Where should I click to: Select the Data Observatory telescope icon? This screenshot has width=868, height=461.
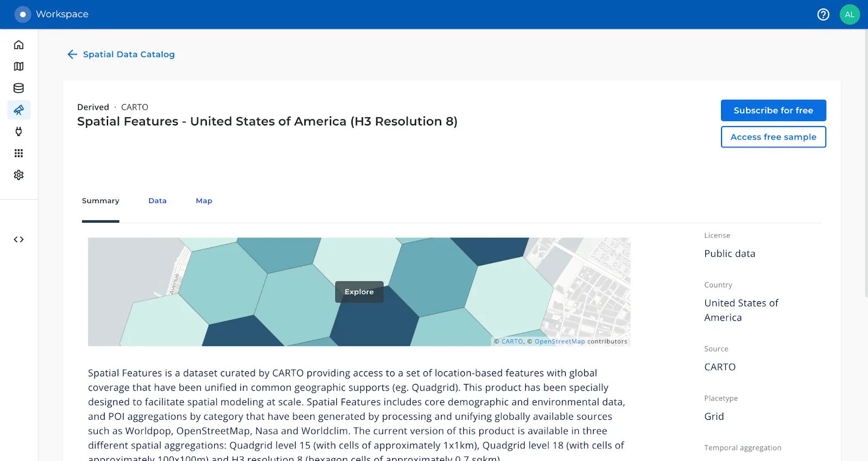pyautogui.click(x=19, y=110)
